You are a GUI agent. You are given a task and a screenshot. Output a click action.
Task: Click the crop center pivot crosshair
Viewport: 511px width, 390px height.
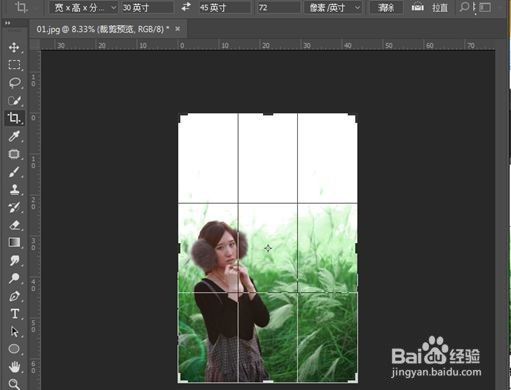tap(268, 248)
